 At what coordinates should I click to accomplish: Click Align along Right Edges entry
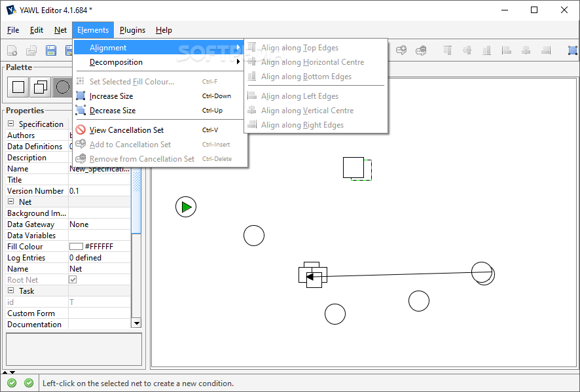tap(316, 124)
